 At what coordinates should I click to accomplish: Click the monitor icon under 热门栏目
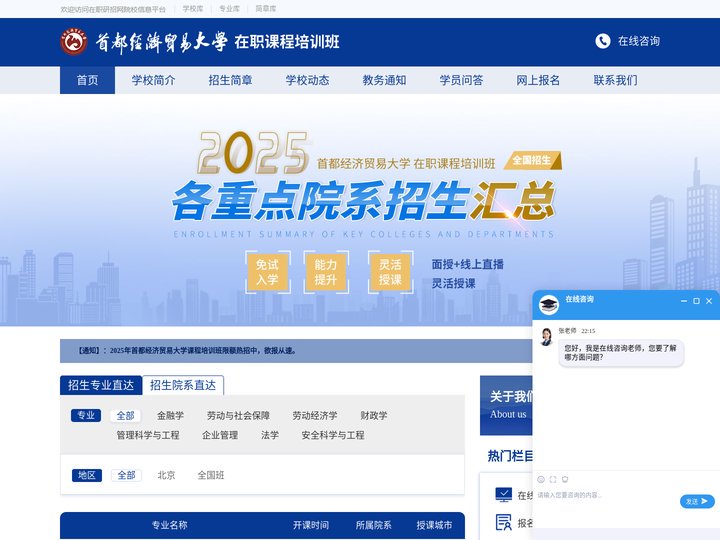[x=504, y=495]
